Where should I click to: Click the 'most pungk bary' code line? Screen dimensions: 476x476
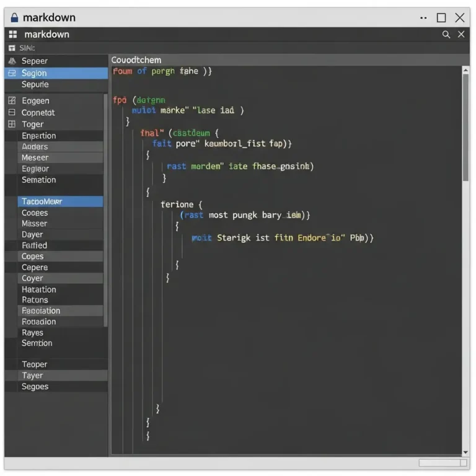coord(245,215)
